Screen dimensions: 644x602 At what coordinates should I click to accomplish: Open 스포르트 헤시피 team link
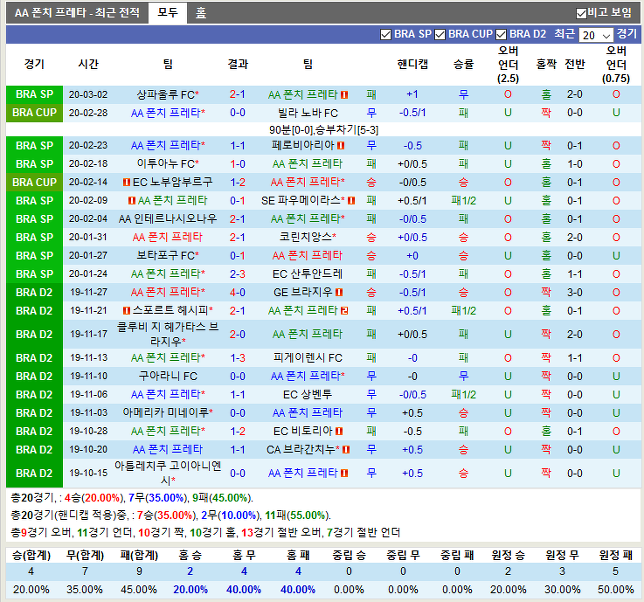click(172, 310)
